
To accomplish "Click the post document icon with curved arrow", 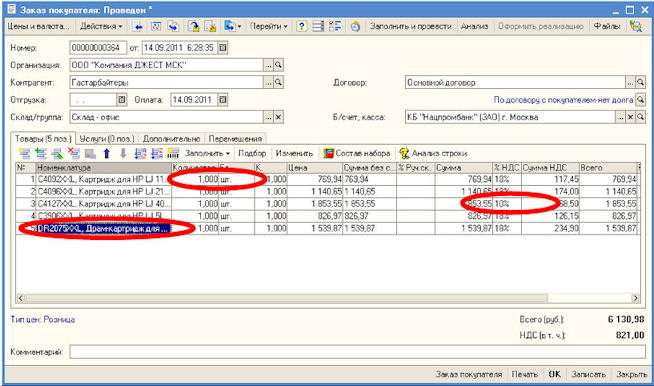I will pos(193,26).
